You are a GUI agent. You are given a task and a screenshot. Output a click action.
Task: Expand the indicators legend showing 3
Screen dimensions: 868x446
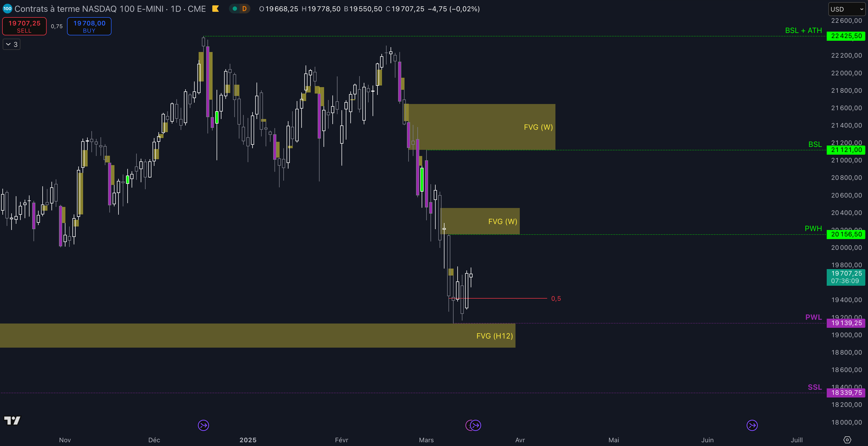point(12,44)
